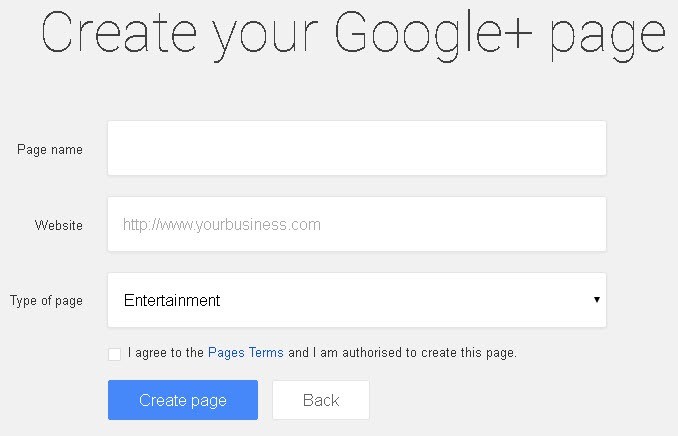678x436 pixels.
Task: Click the "Create your Google+ page" heading
Action: (354, 37)
